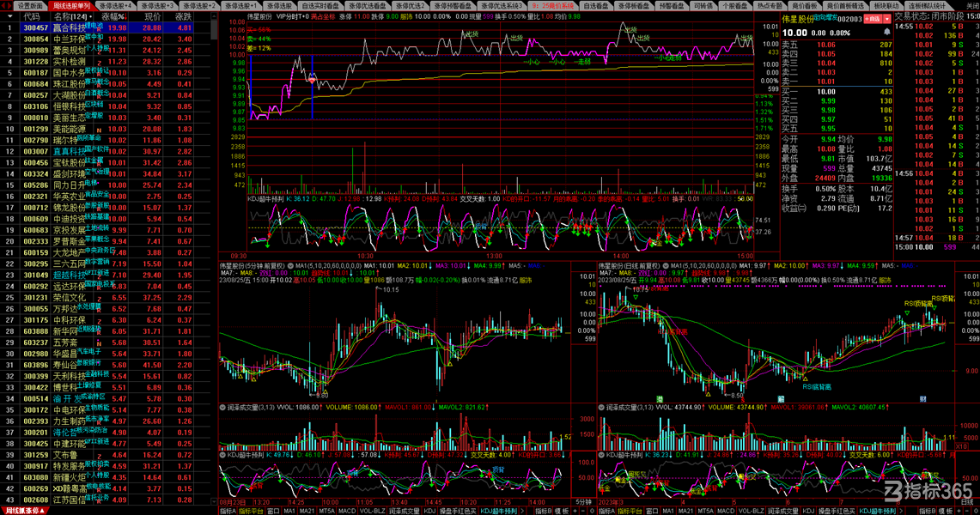Open the 日线 period selector
The height and width of the screenshot is (515, 980).
(966, 502)
